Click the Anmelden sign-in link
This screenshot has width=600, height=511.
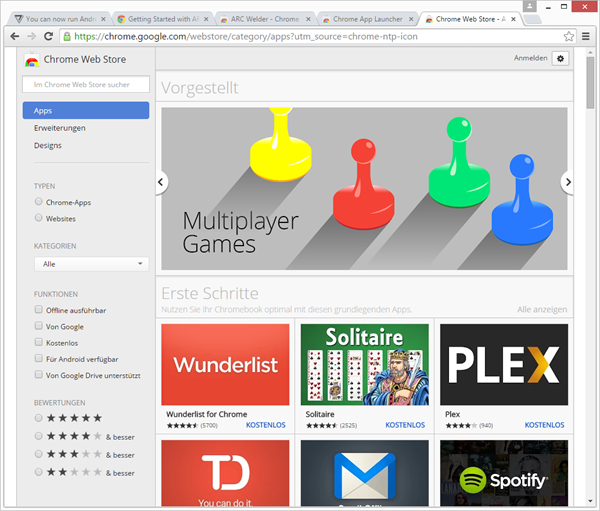coord(530,58)
